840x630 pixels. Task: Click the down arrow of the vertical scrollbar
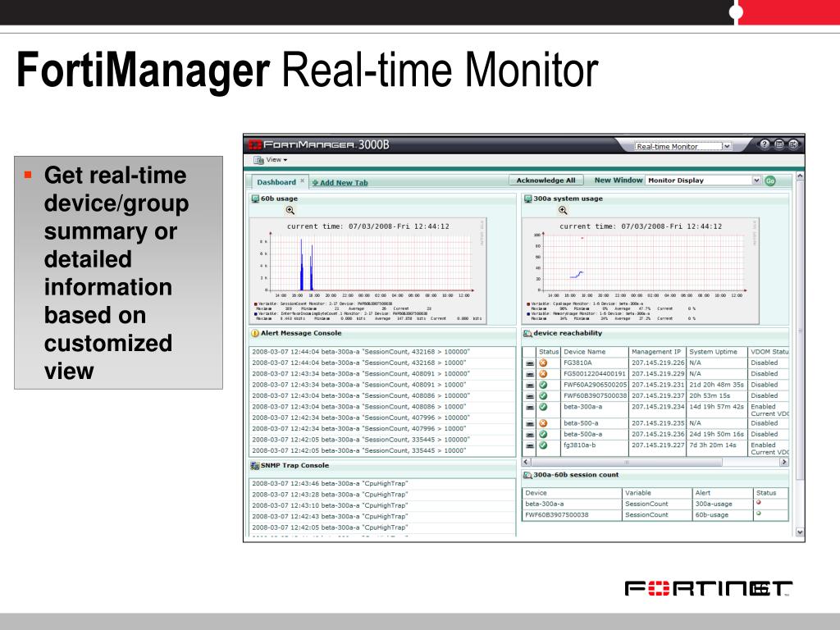coord(800,532)
